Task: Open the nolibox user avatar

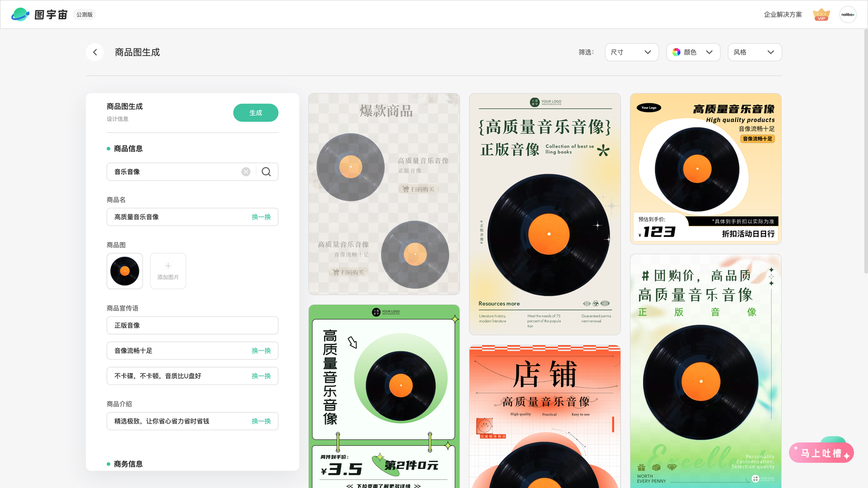Action: pos(848,14)
